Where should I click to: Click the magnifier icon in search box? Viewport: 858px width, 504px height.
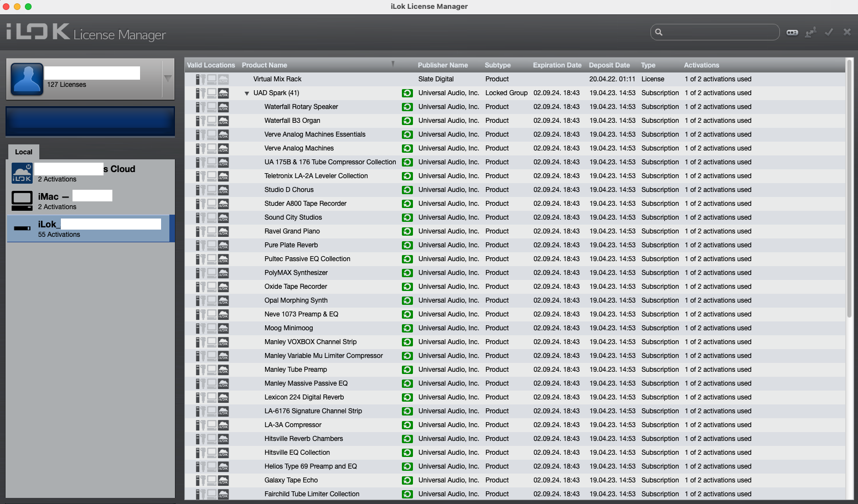659,32
